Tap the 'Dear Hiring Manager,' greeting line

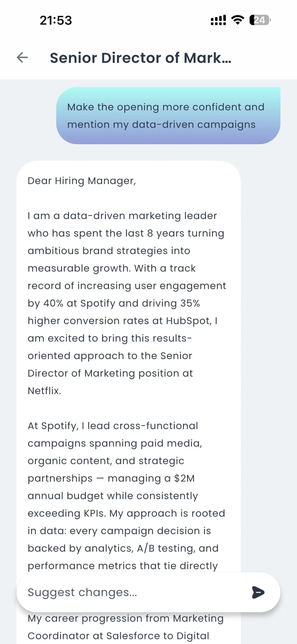[x=82, y=181]
